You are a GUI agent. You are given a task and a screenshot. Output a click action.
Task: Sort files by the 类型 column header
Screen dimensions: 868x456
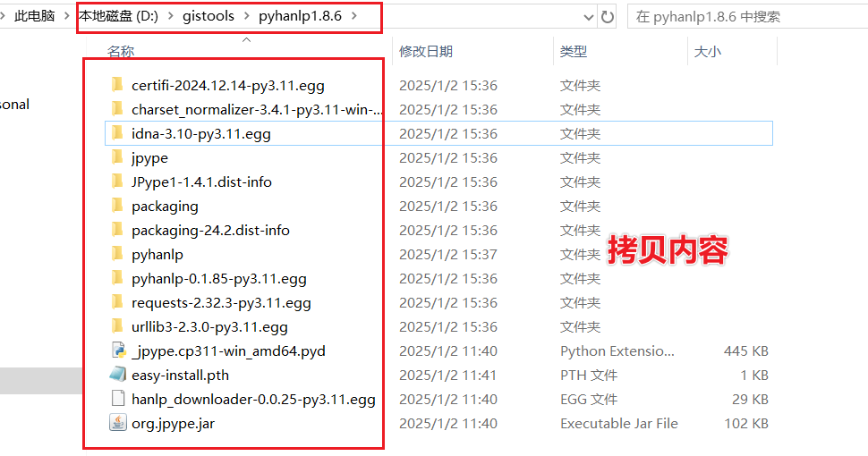[573, 52]
